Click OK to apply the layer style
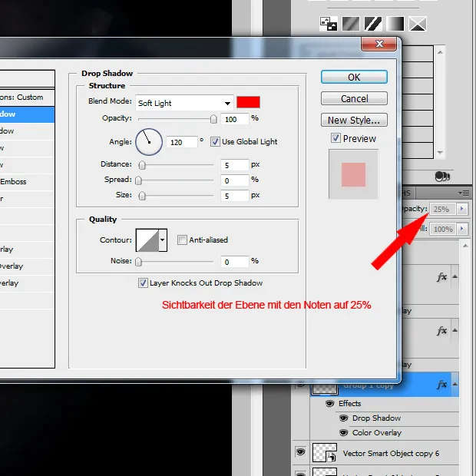 (x=353, y=77)
